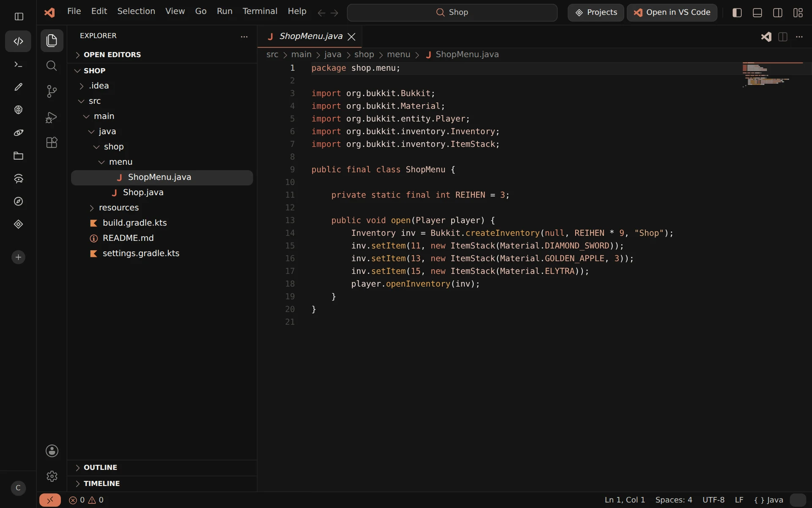Open the Go menu

point(201,11)
